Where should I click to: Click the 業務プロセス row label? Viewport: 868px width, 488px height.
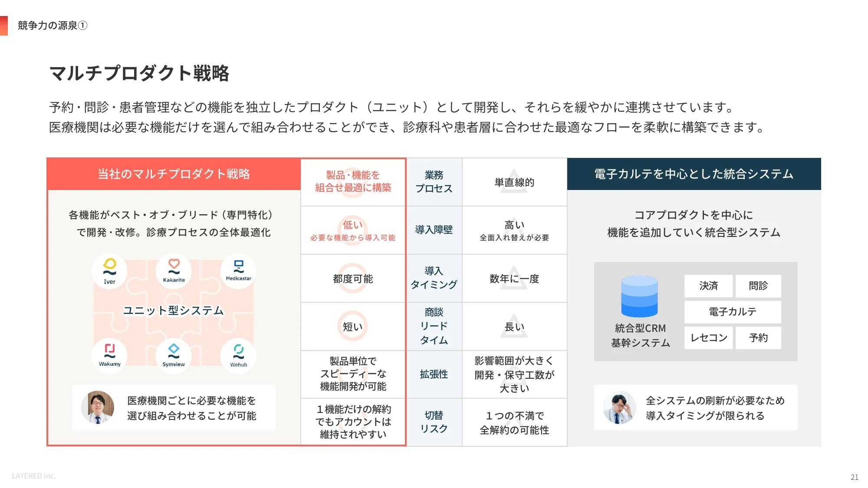pyautogui.click(x=434, y=182)
